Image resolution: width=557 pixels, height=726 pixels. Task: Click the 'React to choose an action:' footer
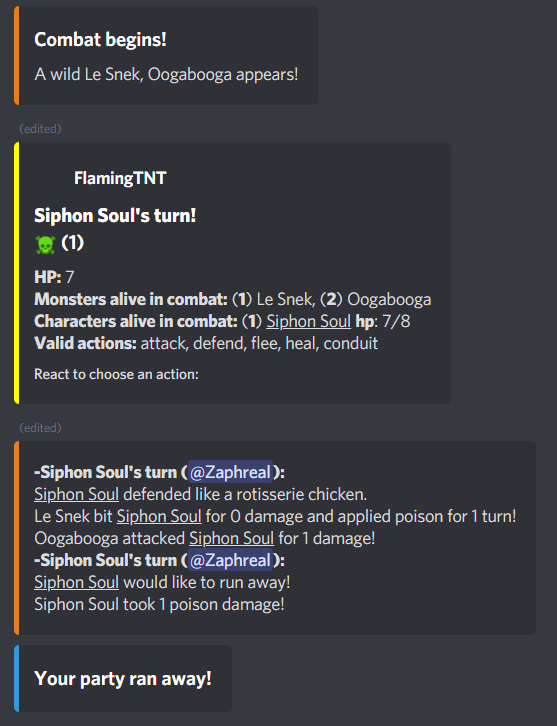point(116,374)
